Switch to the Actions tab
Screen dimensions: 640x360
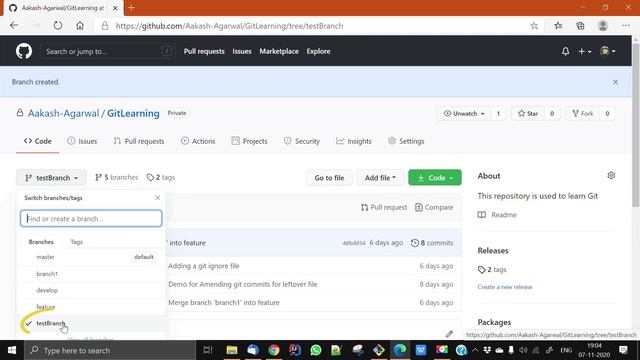pos(198,141)
